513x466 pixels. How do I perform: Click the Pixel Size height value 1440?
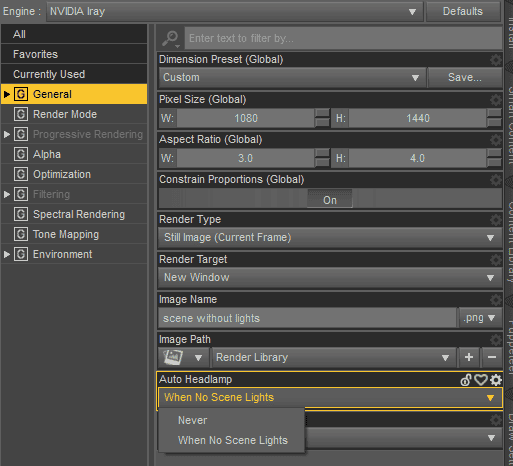pyautogui.click(x=418, y=118)
